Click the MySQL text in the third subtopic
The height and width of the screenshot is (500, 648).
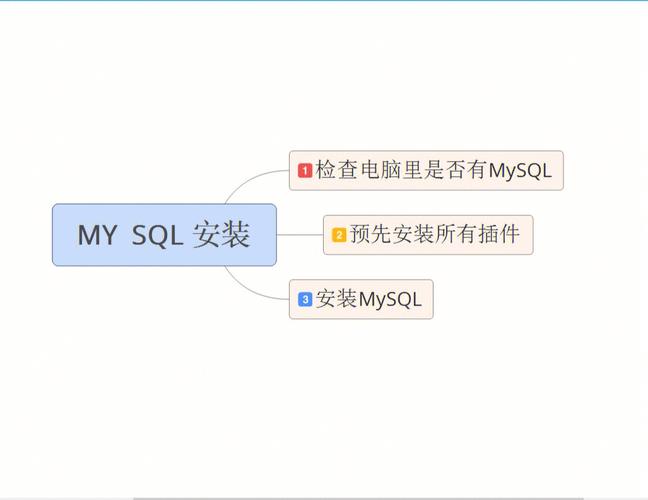(390, 299)
